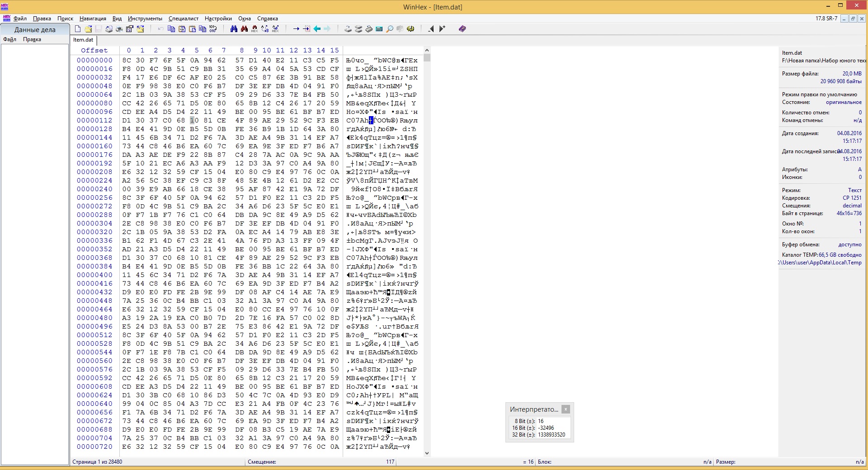Click the Данные дела panel title
The width and height of the screenshot is (868, 470).
tap(35, 30)
